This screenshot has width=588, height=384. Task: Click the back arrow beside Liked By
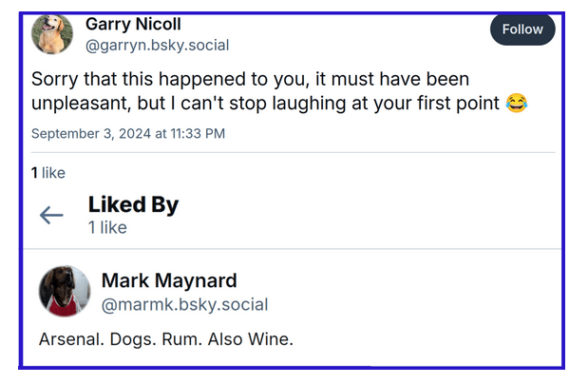(51, 215)
